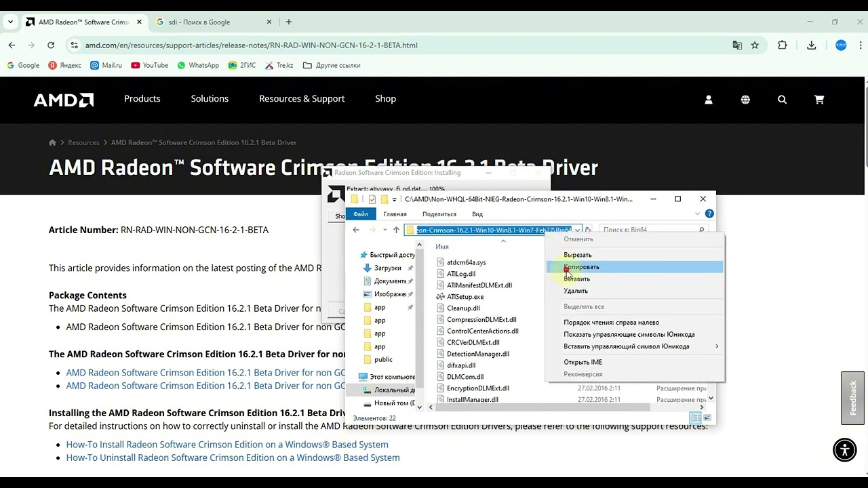Open Главная ribbon tab in Explorer
Screen dimensions: 868x488
click(395, 214)
